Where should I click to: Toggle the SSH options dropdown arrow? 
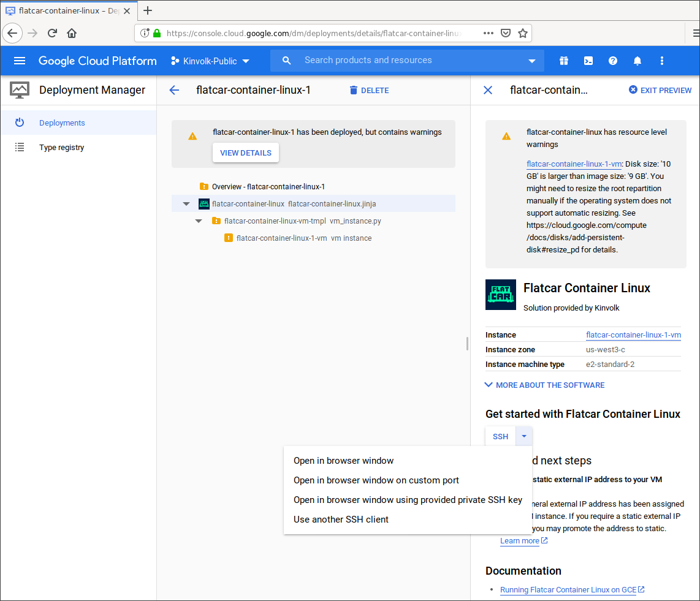click(x=524, y=436)
